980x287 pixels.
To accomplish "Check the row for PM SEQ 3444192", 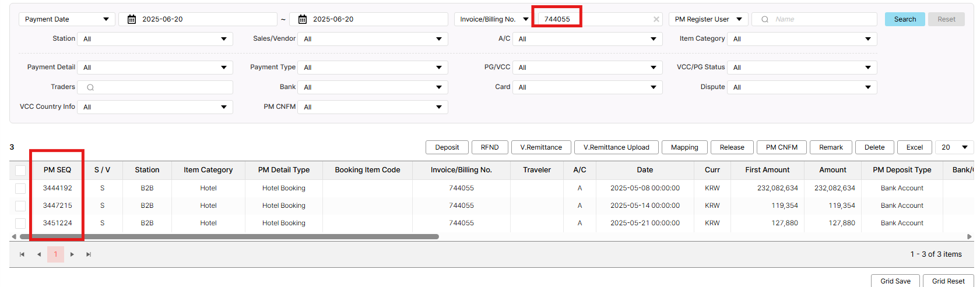I will pyautogui.click(x=20, y=189).
